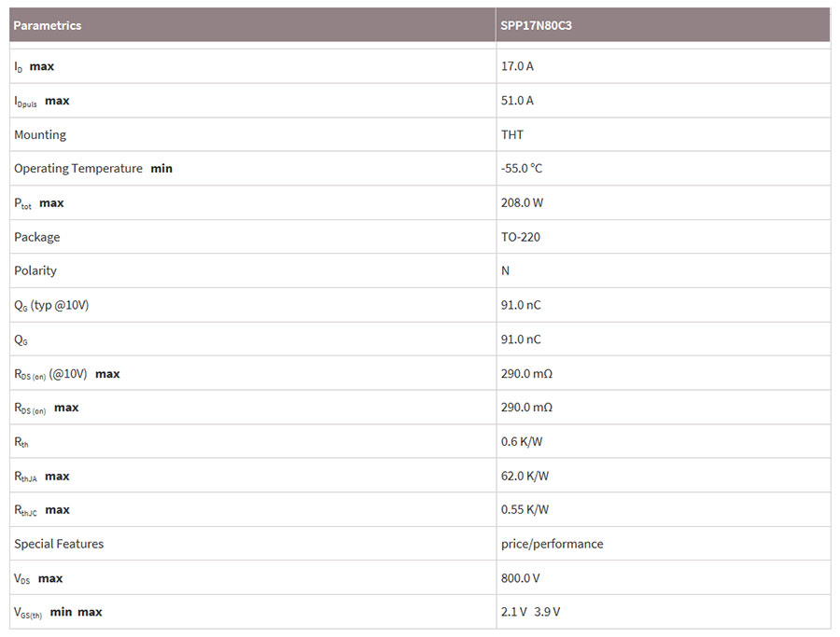Image resolution: width=840 pixels, height=637 pixels.
Task: Select the "800.0 V" value
Action: [x=520, y=578]
